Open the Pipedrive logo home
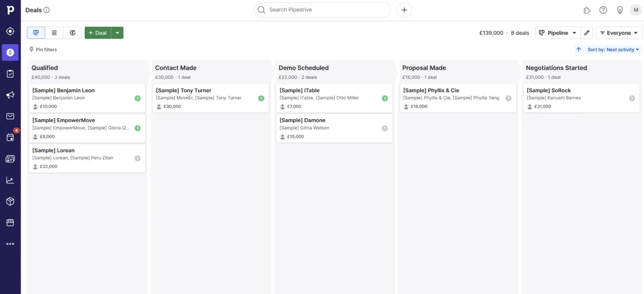The height and width of the screenshot is (294, 644). 10,10
